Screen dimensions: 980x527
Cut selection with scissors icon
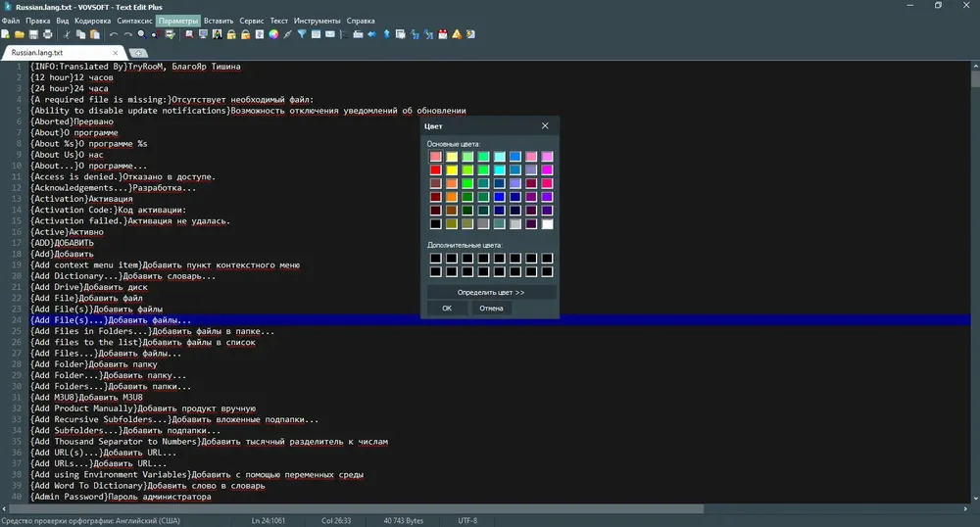pyautogui.click(x=67, y=34)
